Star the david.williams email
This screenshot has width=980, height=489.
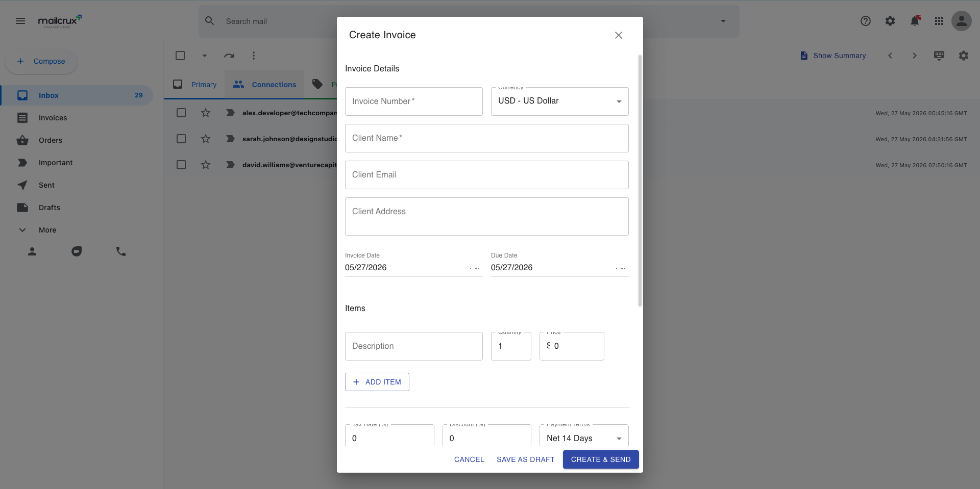206,165
